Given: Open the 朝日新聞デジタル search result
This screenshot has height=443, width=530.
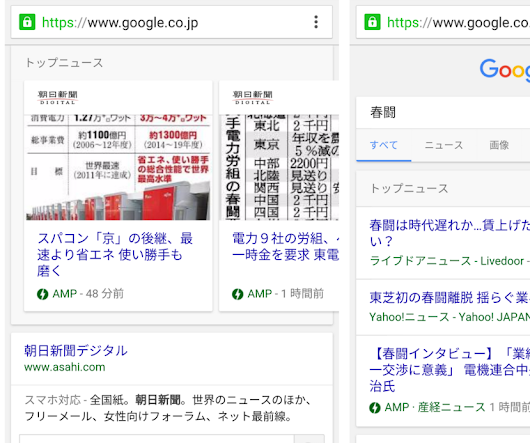Looking at the screenshot, I should 76,351.
